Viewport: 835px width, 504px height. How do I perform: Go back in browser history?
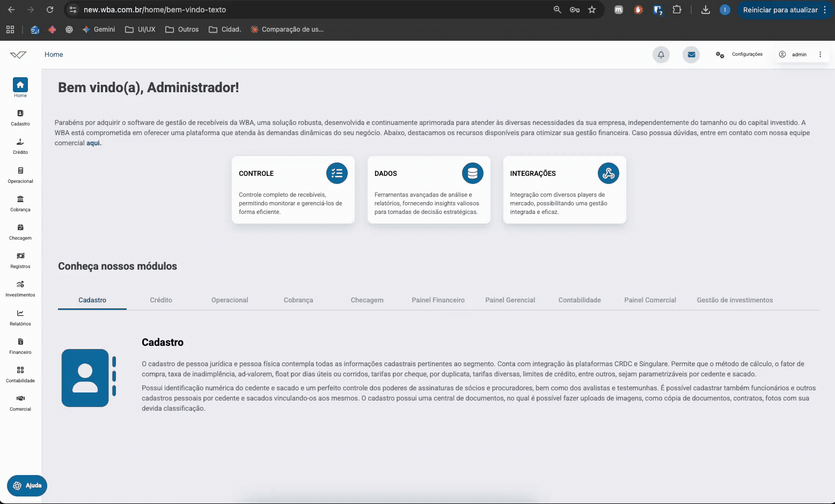pos(11,10)
